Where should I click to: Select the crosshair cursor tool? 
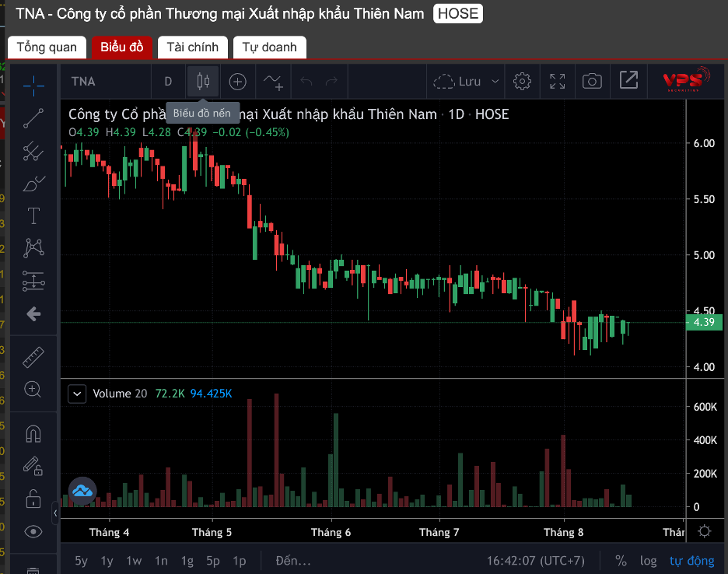(33, 86)
